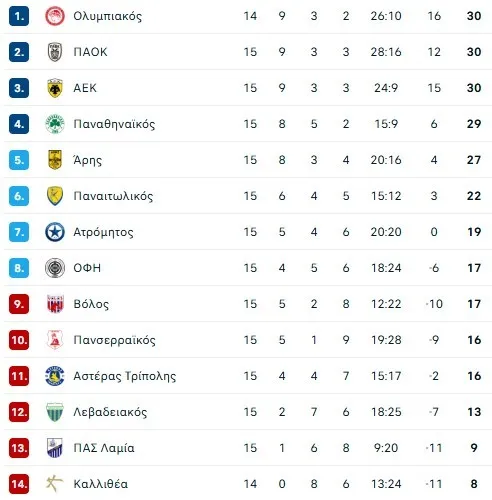Click the Panetolikos yellow shield crest
The image size is (492, 500).
click(55, 196)
